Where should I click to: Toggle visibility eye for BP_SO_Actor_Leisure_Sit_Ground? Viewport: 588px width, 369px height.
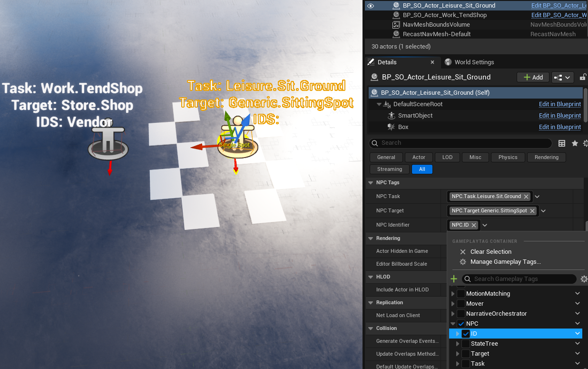coord(371,6)
